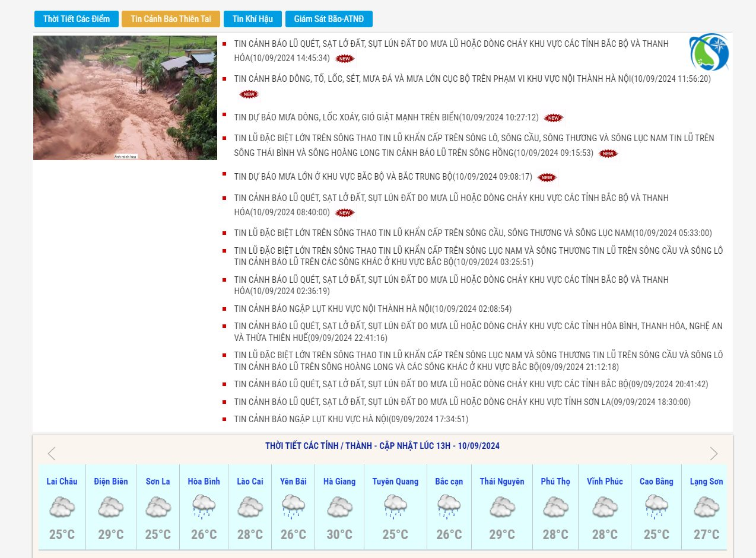Open the Hanoi thunderstorm warning from 11:56:20
The width and height of the screenshot is (756, 558).
pyautogui.click(x=472, y=79)
